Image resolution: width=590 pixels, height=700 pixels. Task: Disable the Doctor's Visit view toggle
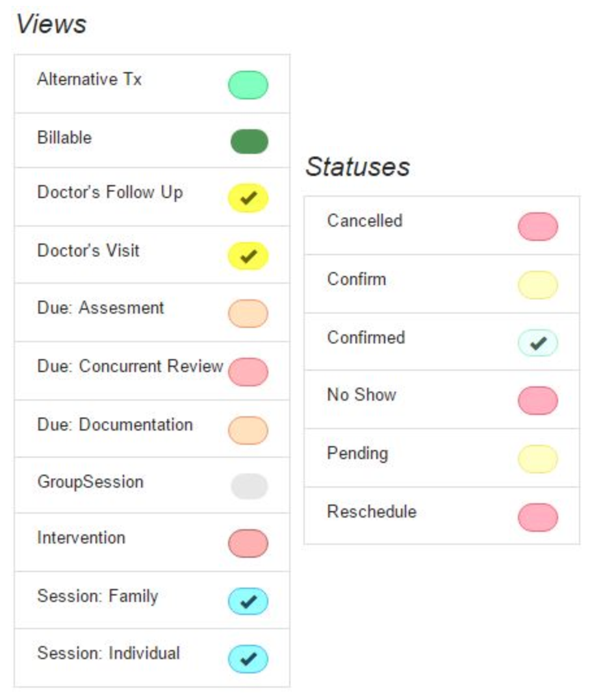[248, 255]
